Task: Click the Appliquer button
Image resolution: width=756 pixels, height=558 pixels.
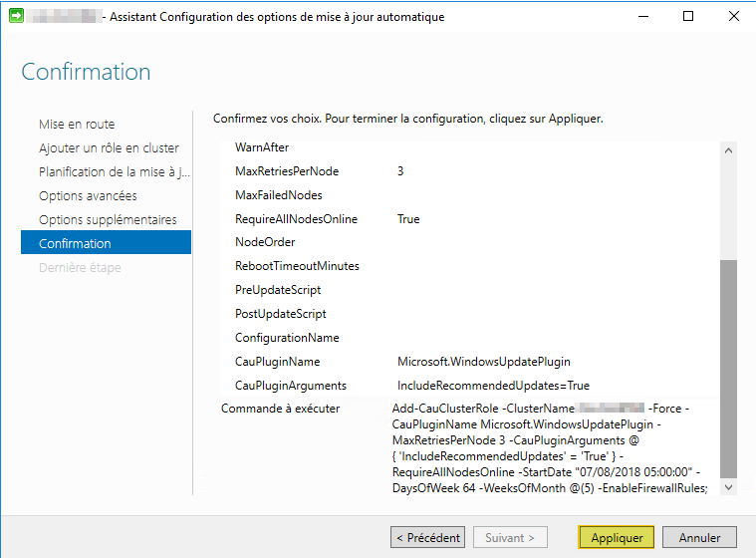Action: (x=617, y=537)
